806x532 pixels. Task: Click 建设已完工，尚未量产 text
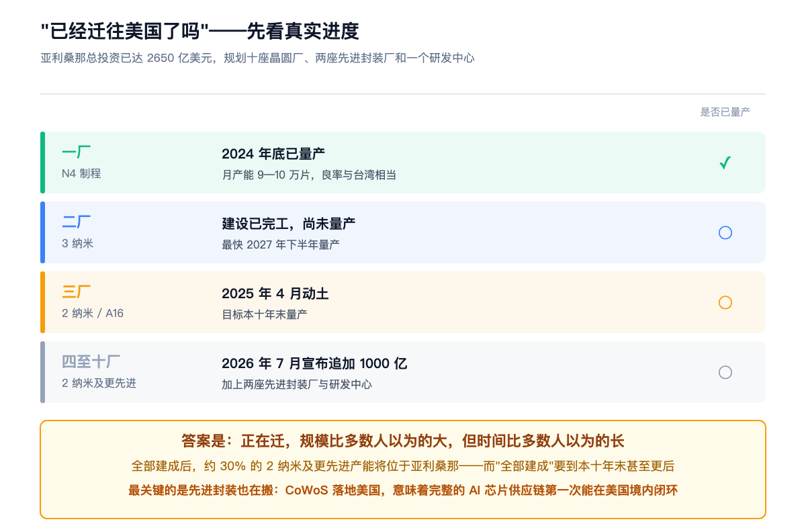289,224
